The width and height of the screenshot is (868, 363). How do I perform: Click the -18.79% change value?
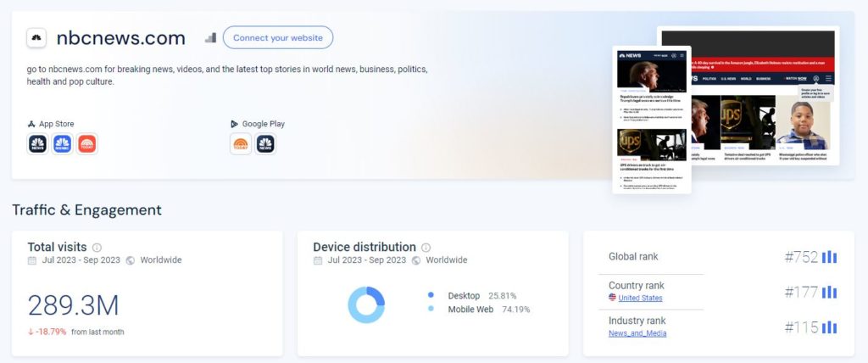(51, 332)
